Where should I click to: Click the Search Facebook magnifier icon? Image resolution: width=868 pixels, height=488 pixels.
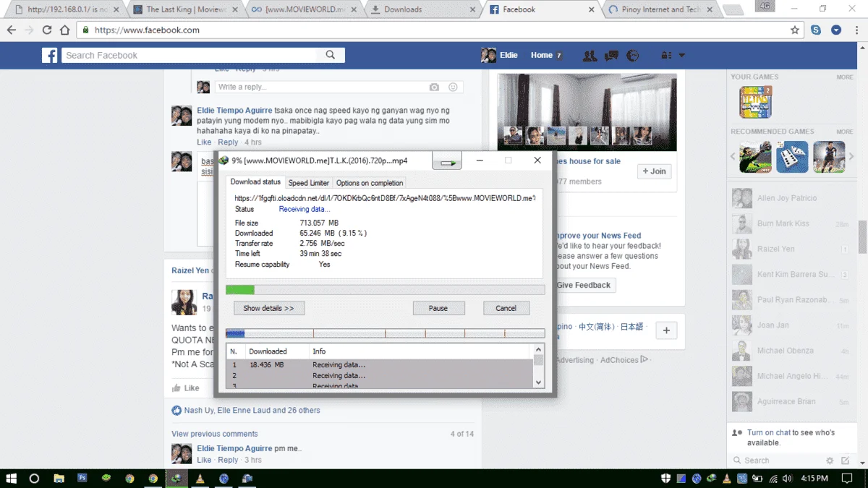pyautogui.click(x=331, y=55)
